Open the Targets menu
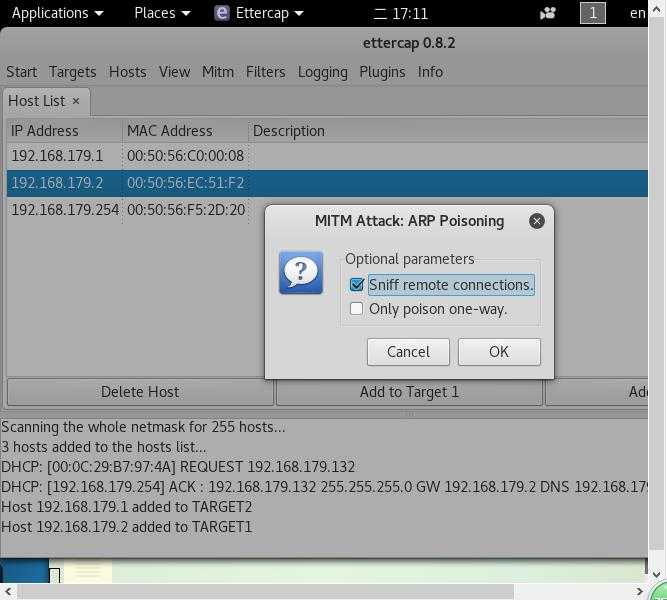667x600 pixels. (x=72, y=72)
